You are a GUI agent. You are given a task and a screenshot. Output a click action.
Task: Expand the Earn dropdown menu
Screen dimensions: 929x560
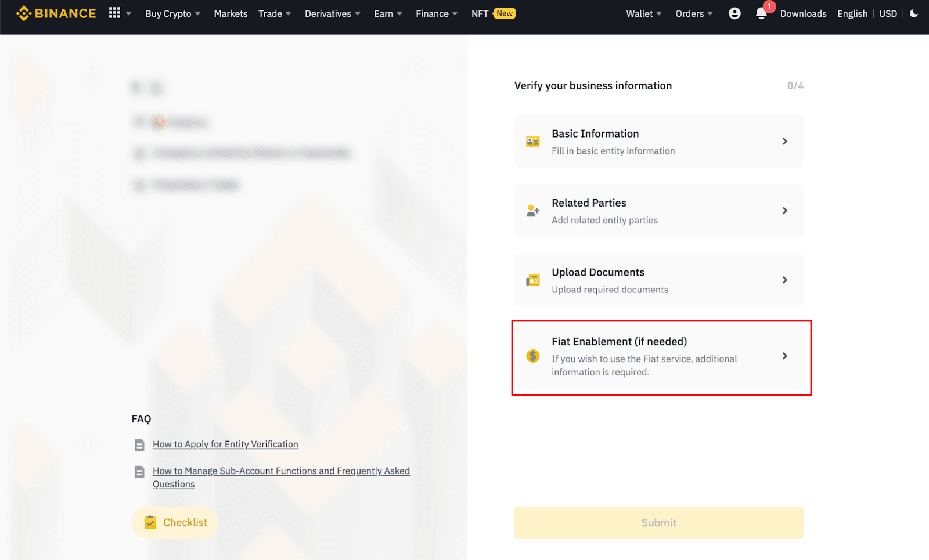click(x=388, y=13)
